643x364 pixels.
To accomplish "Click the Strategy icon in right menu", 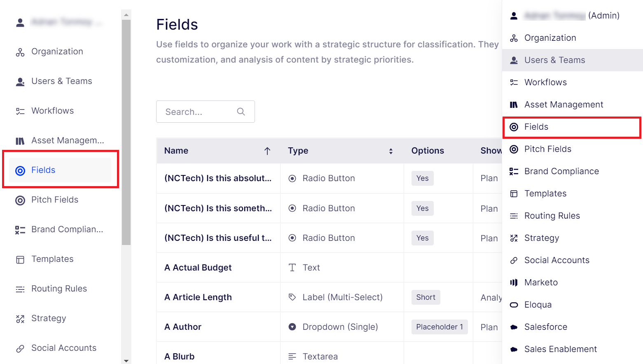I will click(x=514, y=238).
